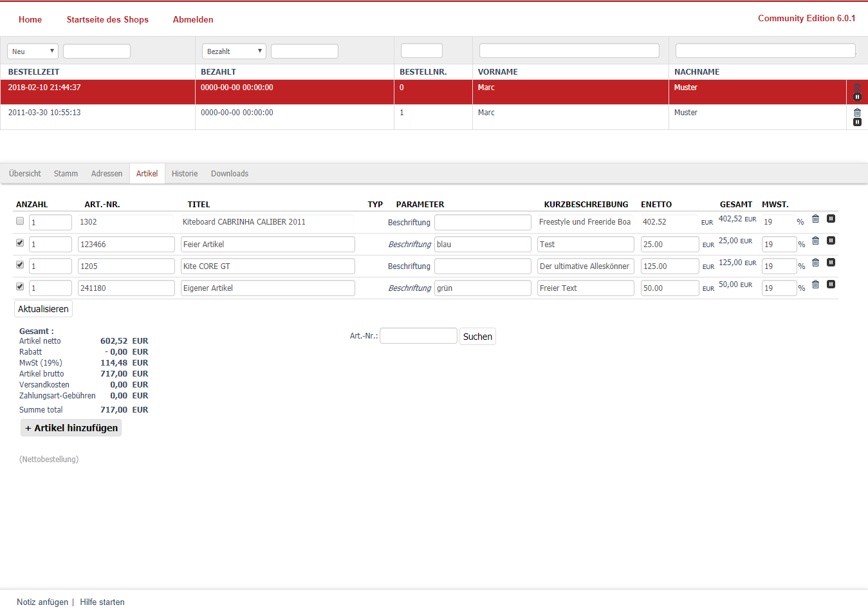The width and height of the screenshot is (868, 614).
Task: Click the Nachname filter field
Action: pyautogui.click(x=766, y=51)
